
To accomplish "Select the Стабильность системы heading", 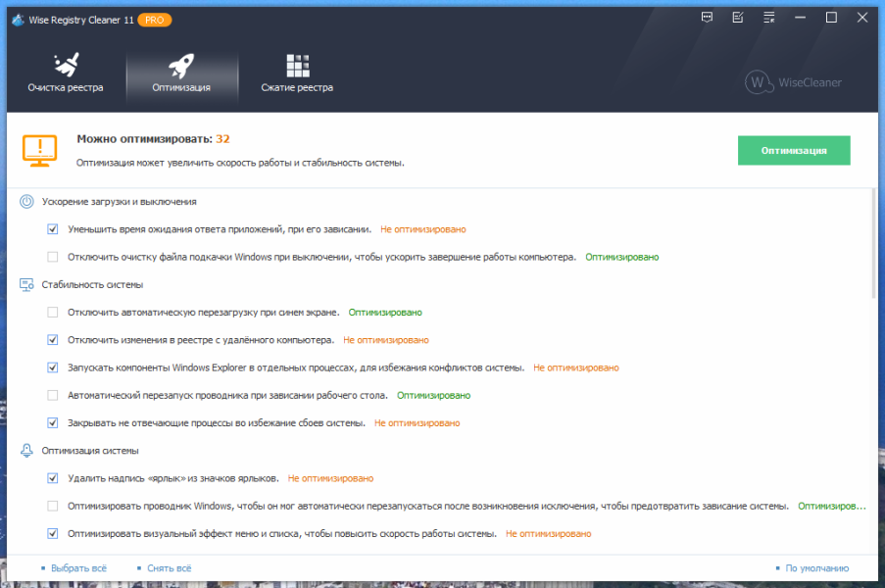I will point(92,284).
